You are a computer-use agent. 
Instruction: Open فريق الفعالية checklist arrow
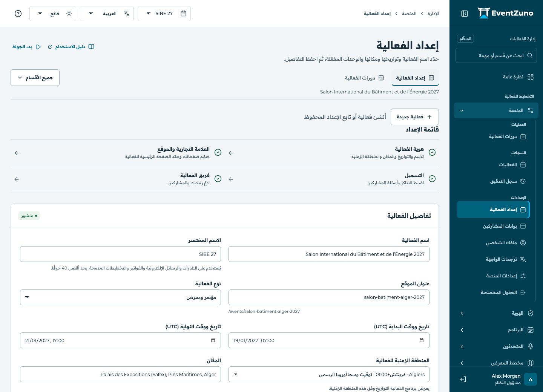(17, 179)
